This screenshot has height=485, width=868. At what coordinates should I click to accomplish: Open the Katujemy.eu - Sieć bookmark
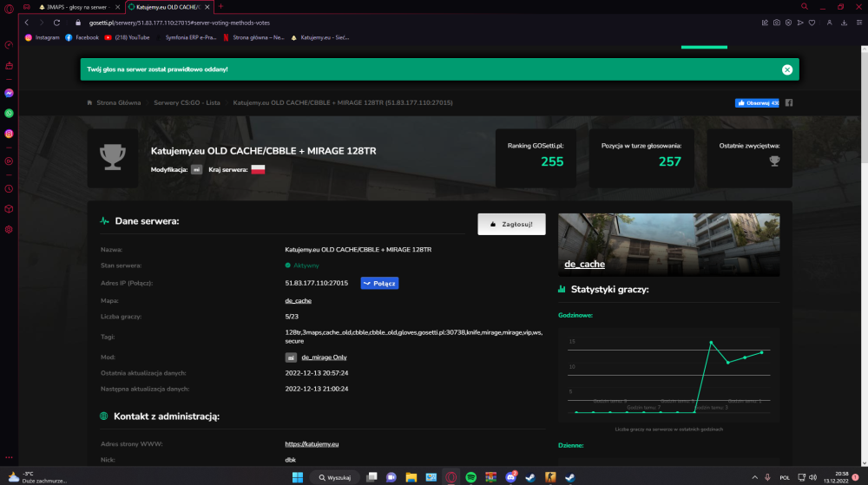pos(320,37)
